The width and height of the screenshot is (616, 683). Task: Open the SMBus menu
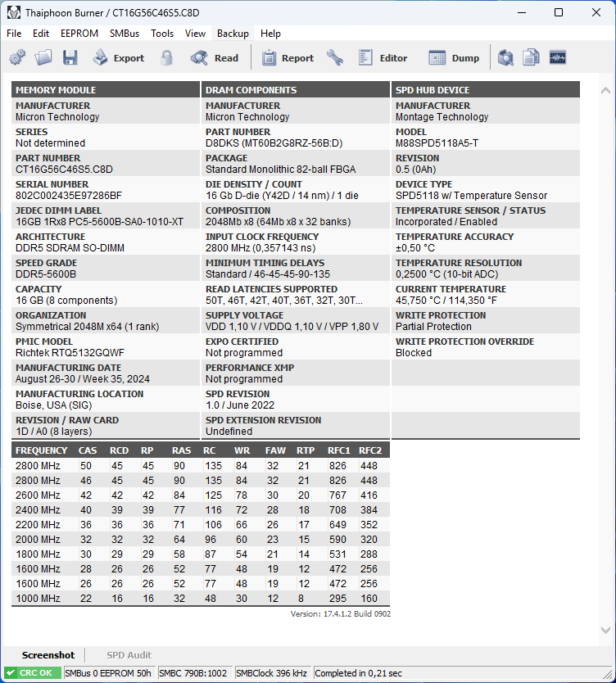125,34
